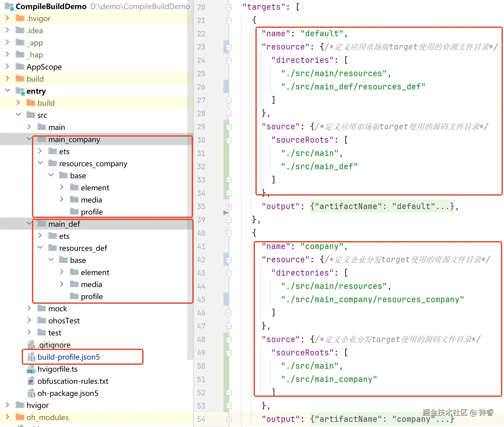This screenshot has height=427, width=504.
Task: Click line number 26 in the gutter
Action: coord(201,87)
